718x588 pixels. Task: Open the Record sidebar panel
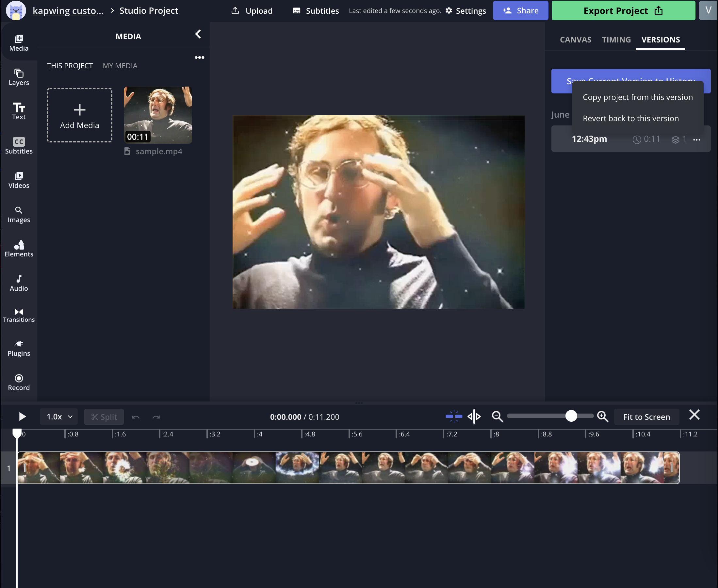click(19, 383)
